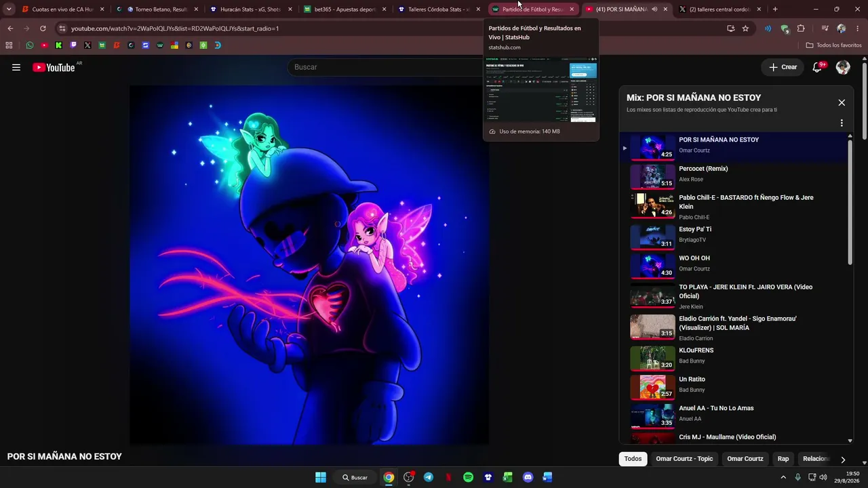Open a new browser tab
Viewport: 868px width, 488px height.
(x=775, y=9)
